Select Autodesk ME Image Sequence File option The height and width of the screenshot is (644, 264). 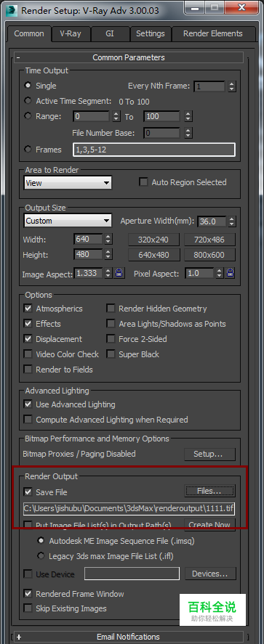coord(41,540)
